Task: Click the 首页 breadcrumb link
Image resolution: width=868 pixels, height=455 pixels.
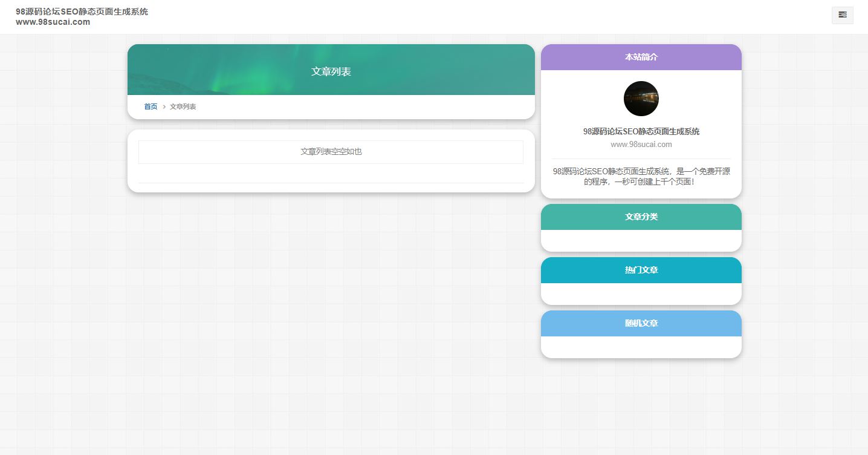Action: (x=151, y=106)
